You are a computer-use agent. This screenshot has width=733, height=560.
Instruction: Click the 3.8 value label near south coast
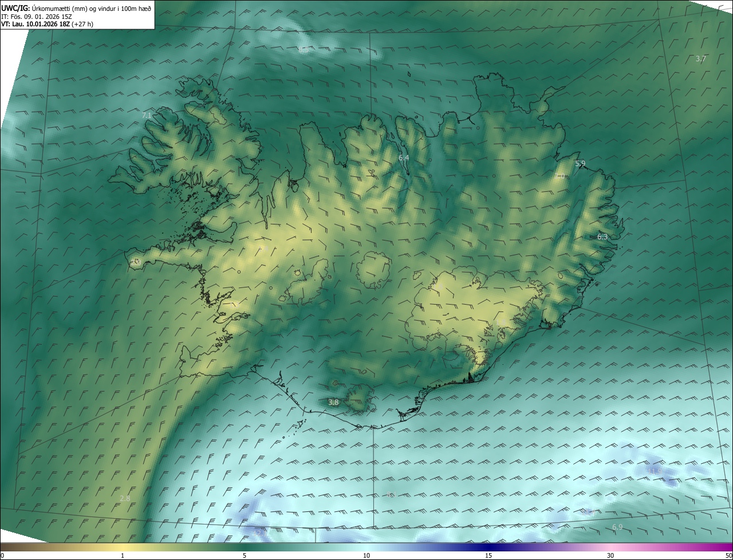(333, 403)
